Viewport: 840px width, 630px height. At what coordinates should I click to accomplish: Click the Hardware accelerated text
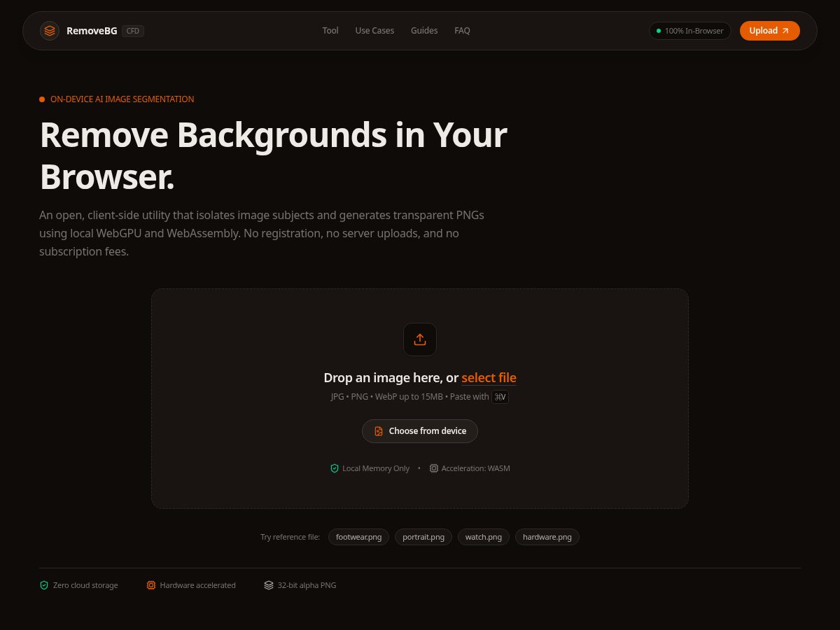(x=198, y=585)
